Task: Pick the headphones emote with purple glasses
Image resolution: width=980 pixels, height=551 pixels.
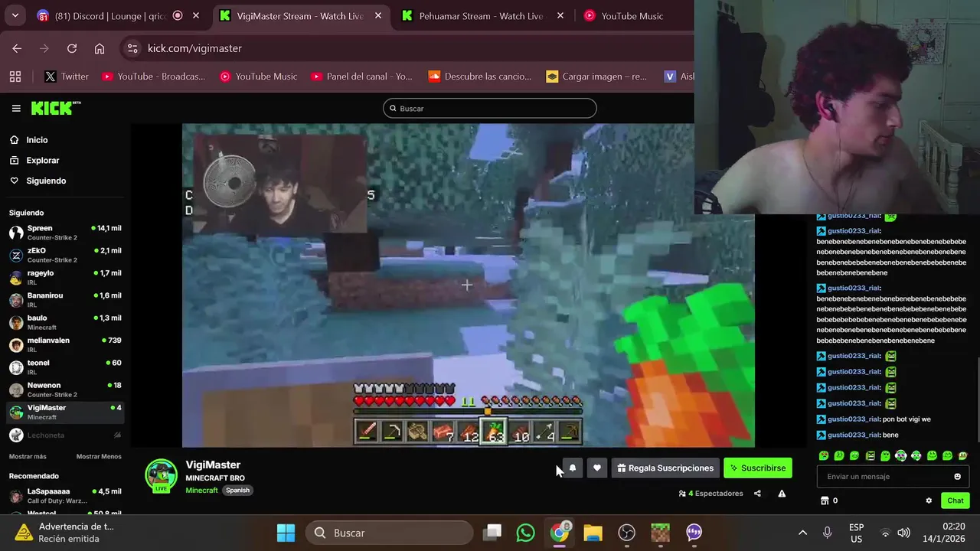Action: click(900, 456)
